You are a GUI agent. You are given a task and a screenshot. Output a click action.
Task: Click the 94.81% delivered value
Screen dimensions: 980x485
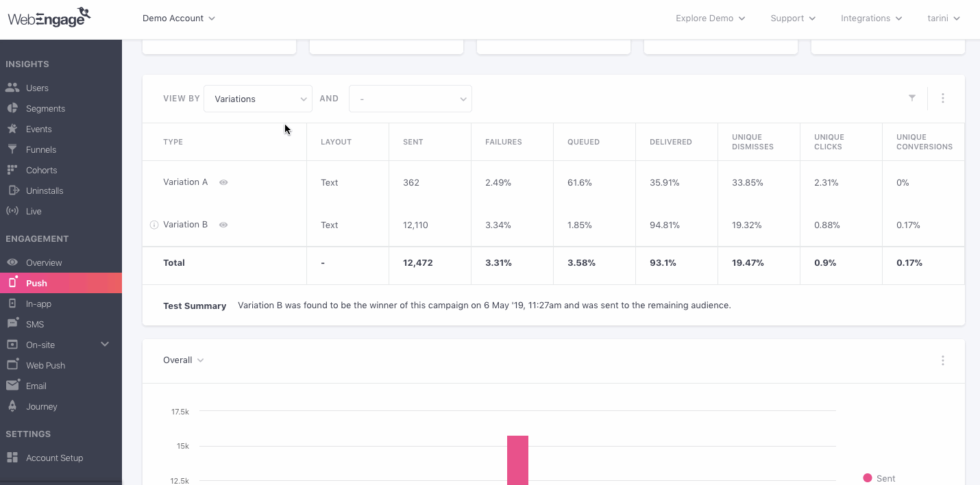click(665, 225)
